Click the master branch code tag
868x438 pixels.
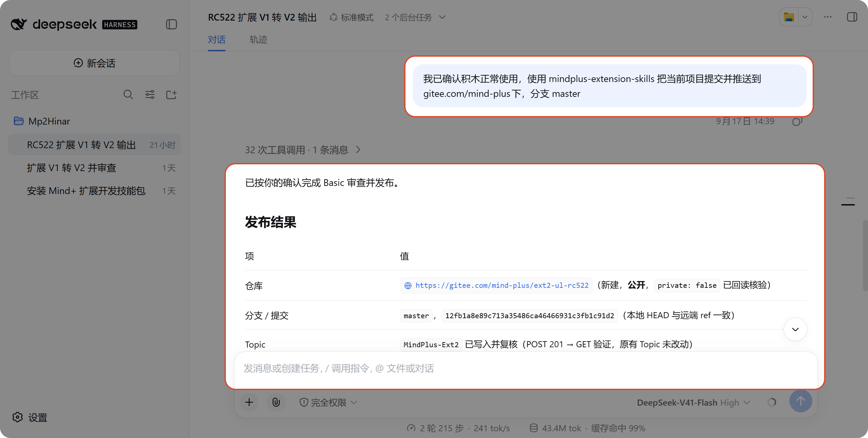pyautogui.click(x=416, y=316)
